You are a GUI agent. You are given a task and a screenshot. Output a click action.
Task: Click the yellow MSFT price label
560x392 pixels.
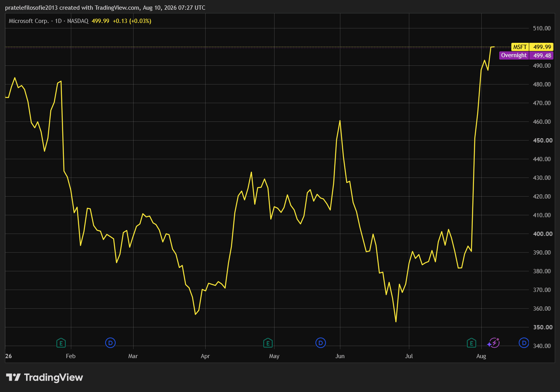coord(532,47)
